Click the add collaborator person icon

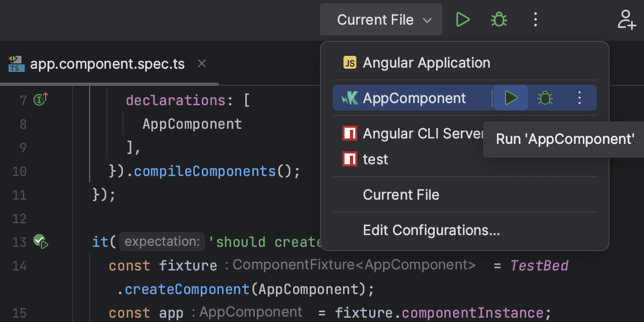tap(626, 20)
